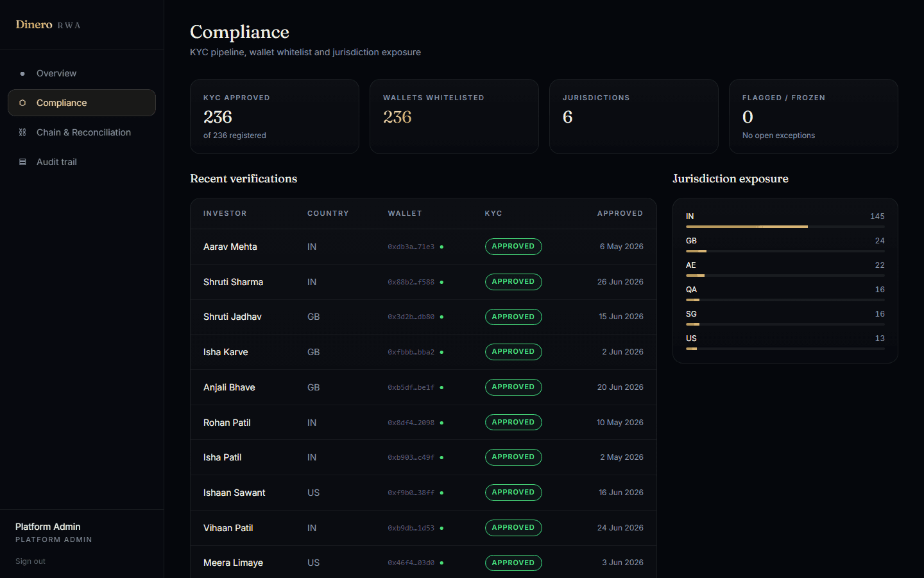
Task: Open the Overview page
Action: (x=81, y=73)
